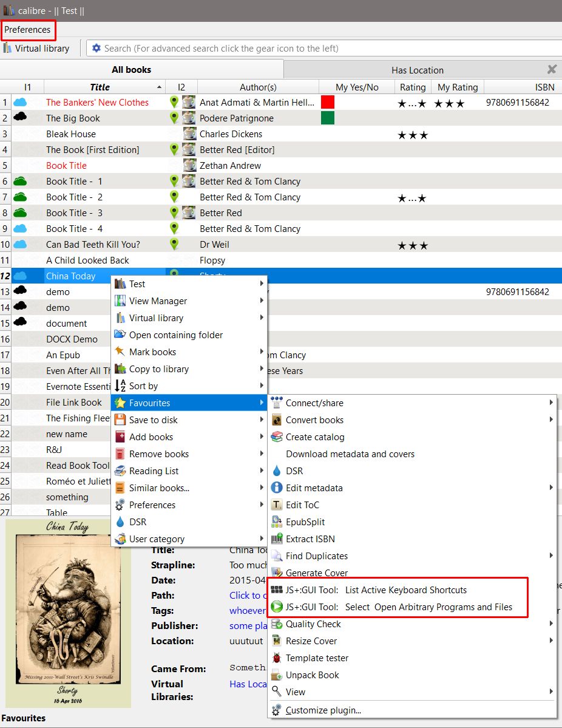This screenshot has height=728, width=562.
Task: Expand the Find Duplicates submenu arrow
Action: (551, 556)
